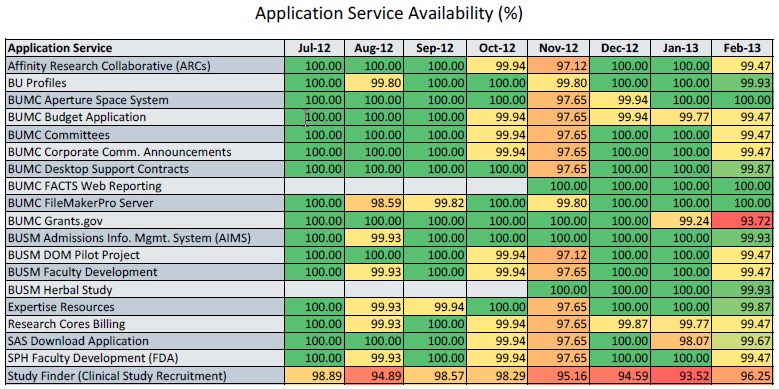Screen dimensions: 779x389
Task: Click the 93.52 Jan-13 cell for Study Finder
Action: pos(681,376)
